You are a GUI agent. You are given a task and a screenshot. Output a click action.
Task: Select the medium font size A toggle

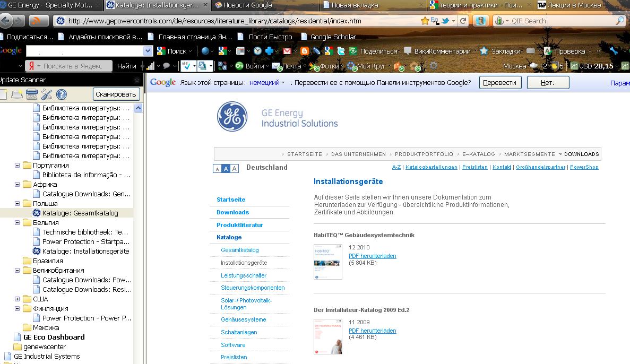(x=226, y=169)
